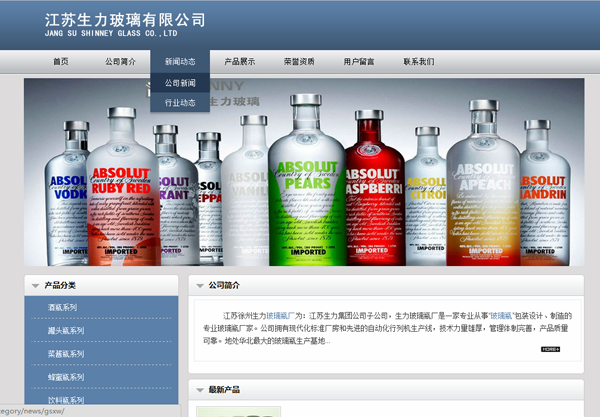Open the 荣誉资质 navigation item

299,62
